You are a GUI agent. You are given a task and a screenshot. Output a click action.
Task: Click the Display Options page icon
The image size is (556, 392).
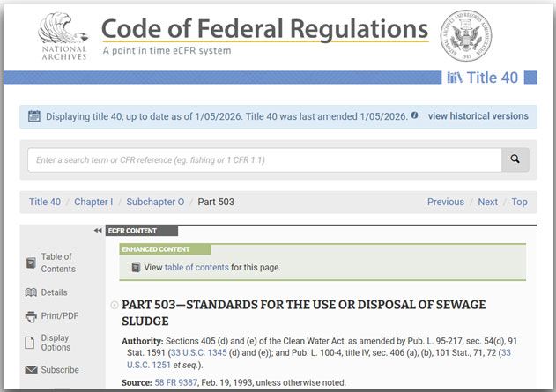click(30, 343)
